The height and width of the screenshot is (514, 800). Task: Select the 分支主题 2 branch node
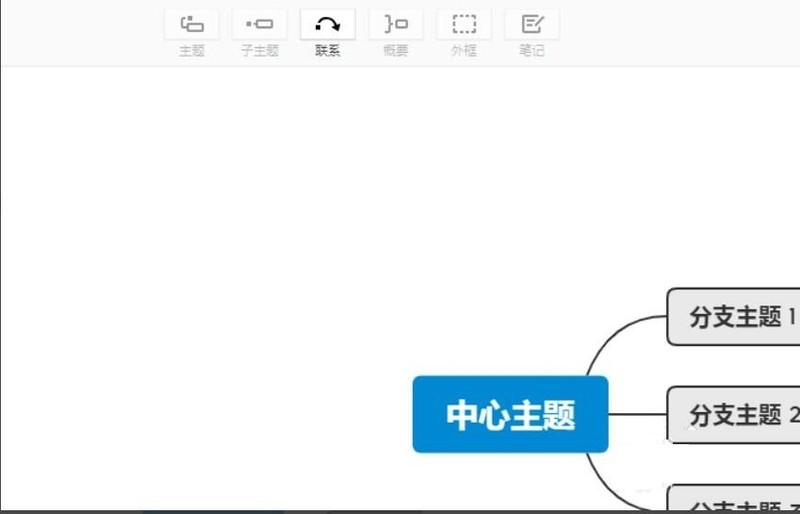pos(735,414)
